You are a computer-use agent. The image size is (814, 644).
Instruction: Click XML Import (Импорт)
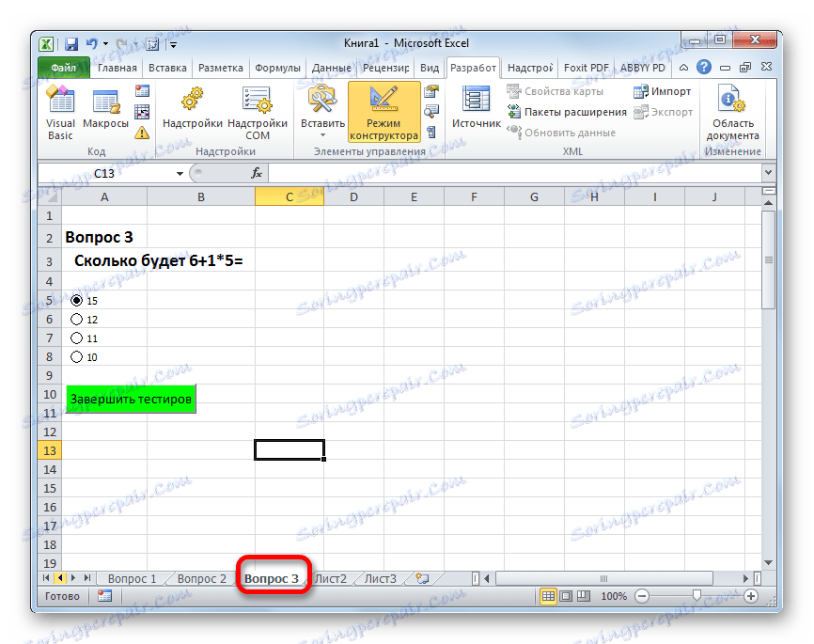click(663, 91)
